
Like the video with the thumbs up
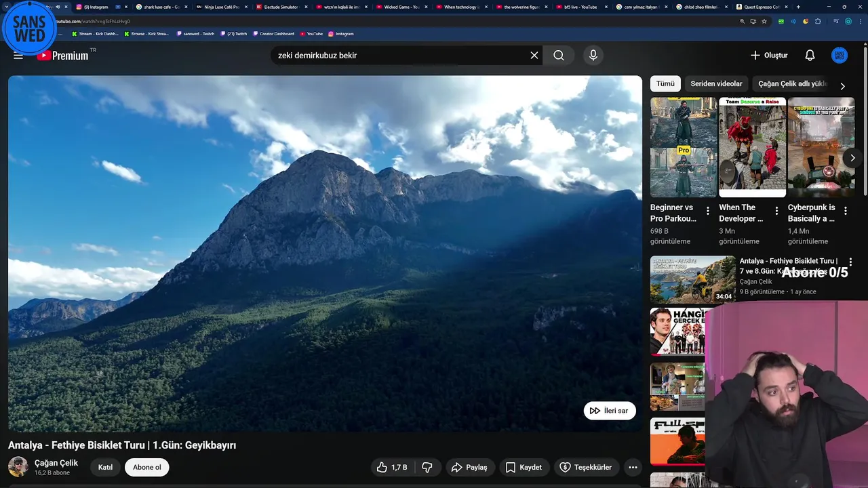(392, 467)
